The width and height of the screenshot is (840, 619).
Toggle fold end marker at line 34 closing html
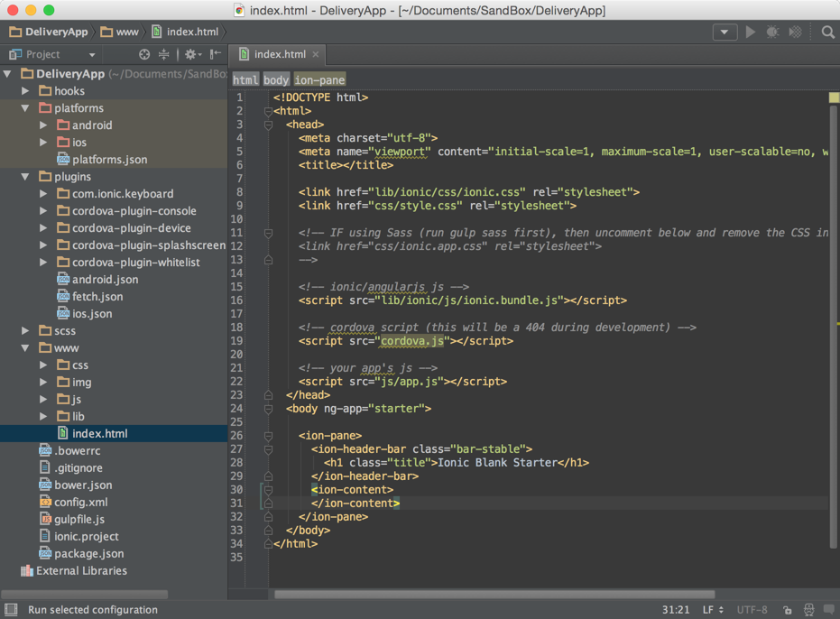[268, 544]
